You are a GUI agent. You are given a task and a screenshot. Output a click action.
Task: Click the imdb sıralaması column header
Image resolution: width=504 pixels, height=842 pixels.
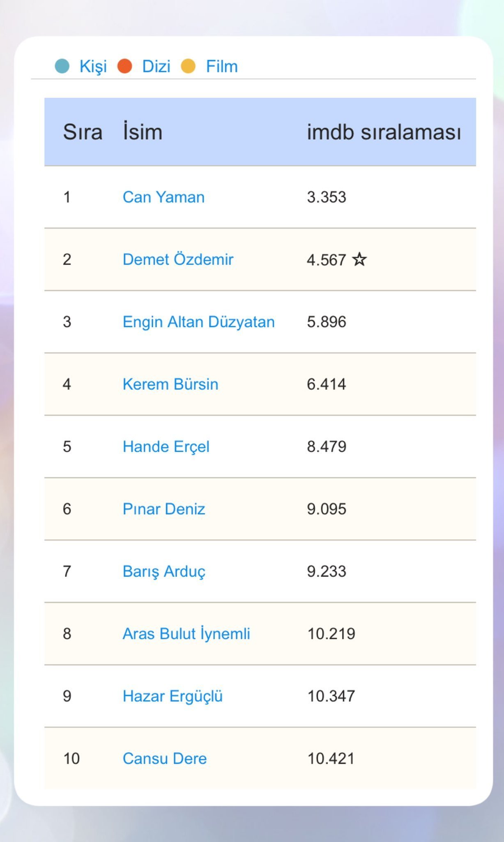click(x=384, y=132)
